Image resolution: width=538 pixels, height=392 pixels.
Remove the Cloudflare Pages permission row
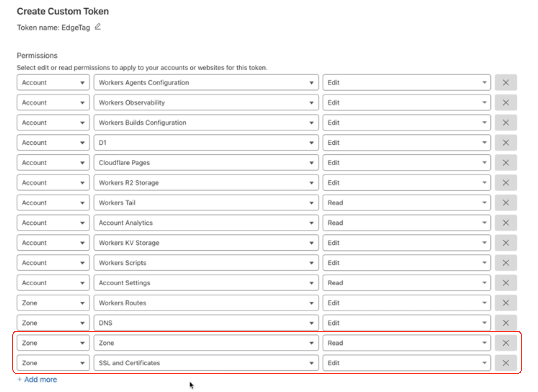pyautogui.click(x=506, y=162)
